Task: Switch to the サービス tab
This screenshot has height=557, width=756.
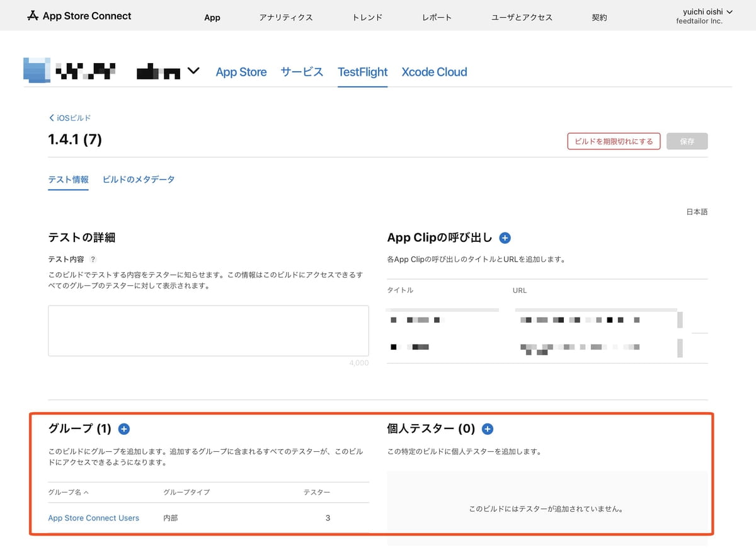Action: pyautogui.click(x=302, y=72)
